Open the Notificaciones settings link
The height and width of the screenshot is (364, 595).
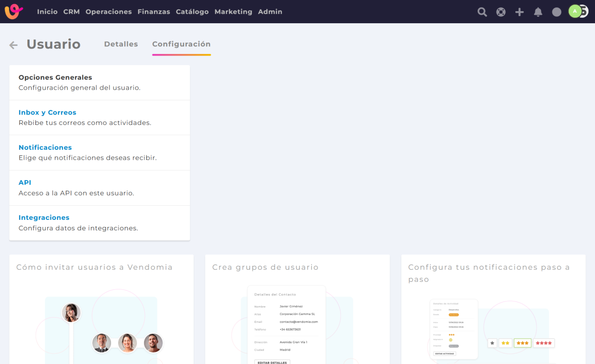point(45,148)
